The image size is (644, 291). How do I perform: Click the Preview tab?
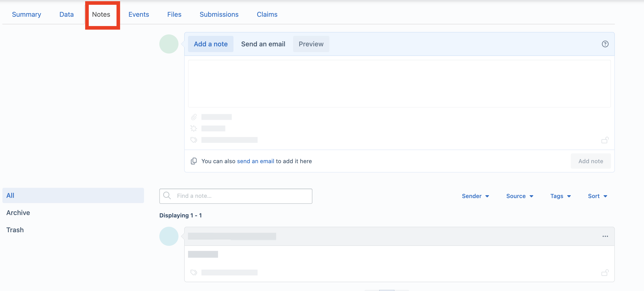(311, 44)
